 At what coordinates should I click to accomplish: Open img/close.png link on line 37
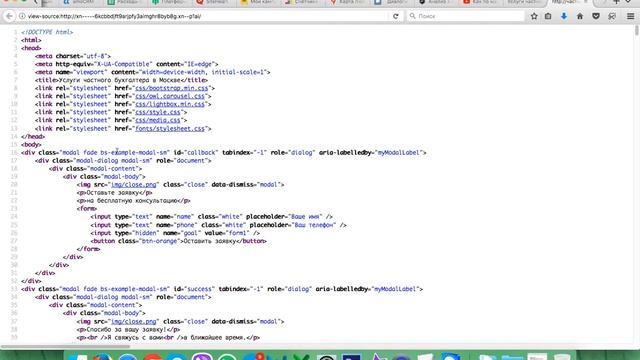[x=133, y=322]
